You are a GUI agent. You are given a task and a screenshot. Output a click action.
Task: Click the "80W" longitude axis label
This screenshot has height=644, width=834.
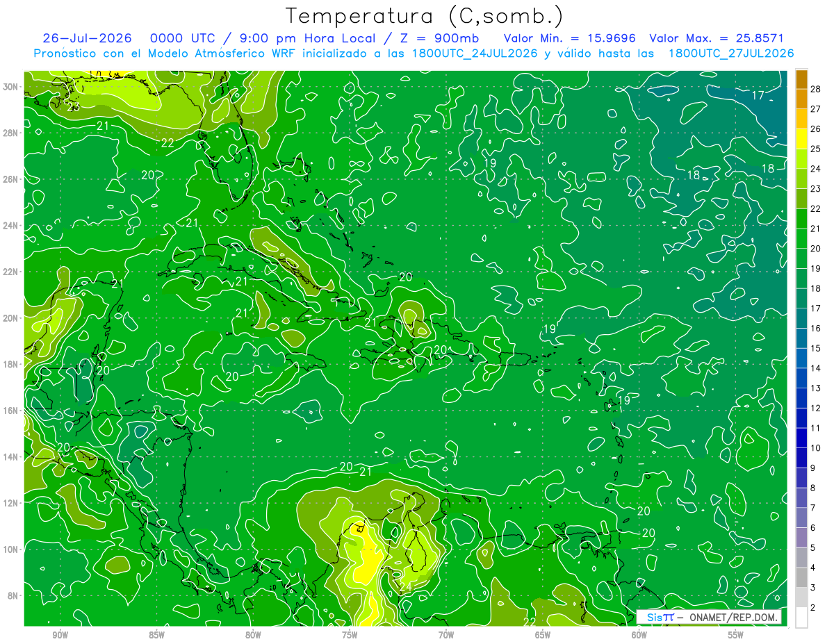(253, 634)
